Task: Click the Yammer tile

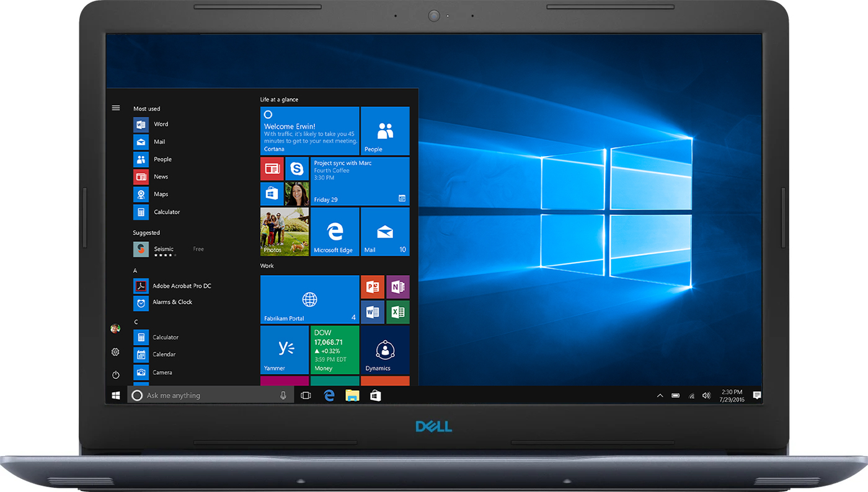Action: [284, 349]
